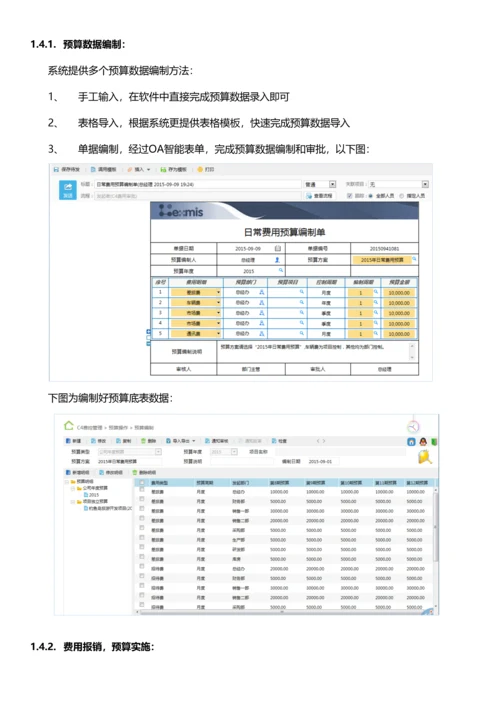Open the 插入 insert dropdown in toolbar
Viewport: 500px width, 707px height.
click(138, 170)
